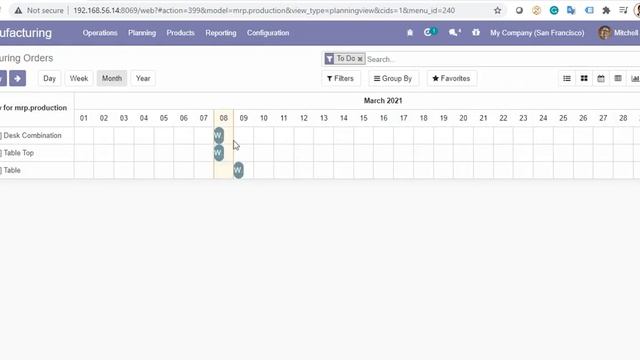Remove the To Do filter facet
Viewport: 640px width, 360px height.
pyautogui.click(x=360, y=59)
